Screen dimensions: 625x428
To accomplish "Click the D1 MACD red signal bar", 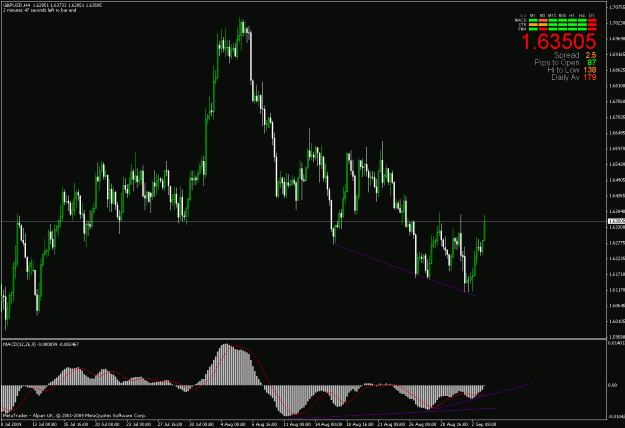I will click(592, 20).
